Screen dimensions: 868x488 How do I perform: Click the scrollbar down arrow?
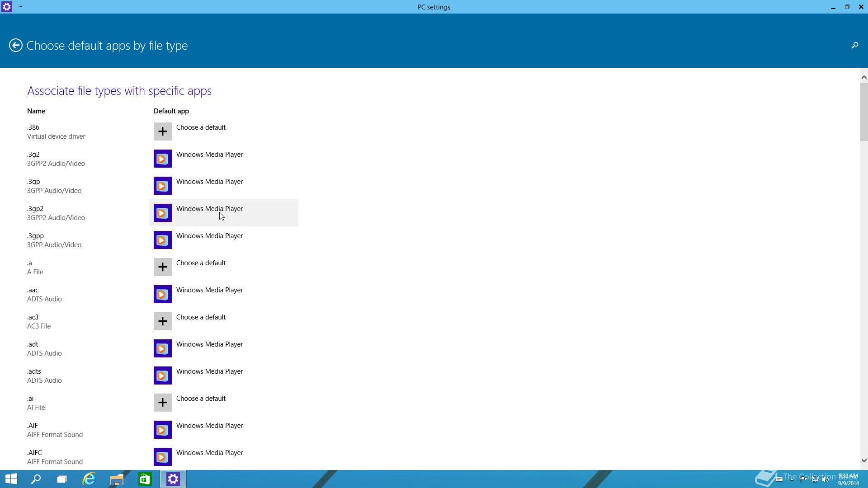tap(864, 460)
